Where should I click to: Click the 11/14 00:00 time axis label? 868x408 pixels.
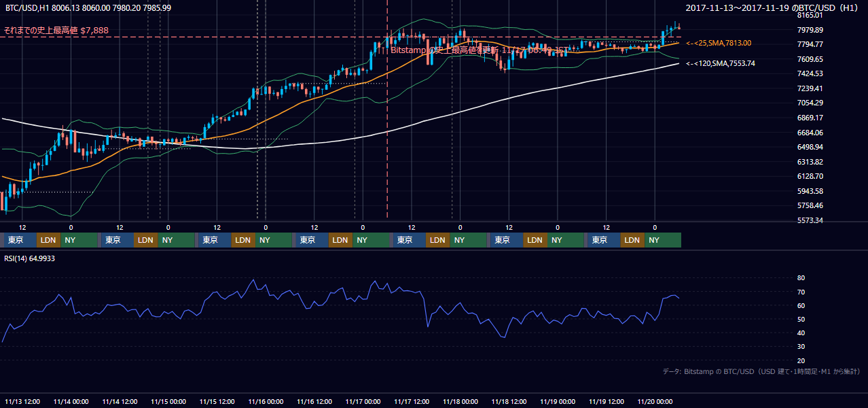71,401
